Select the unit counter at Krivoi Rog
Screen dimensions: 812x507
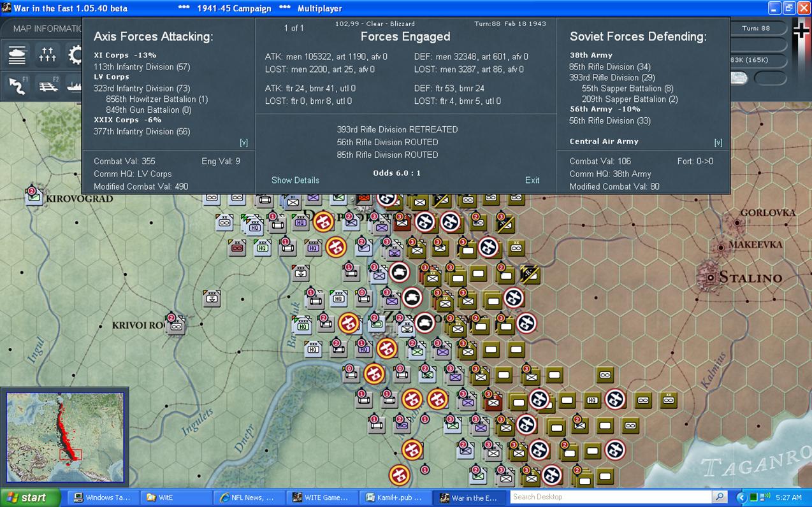tap(175, 324)
